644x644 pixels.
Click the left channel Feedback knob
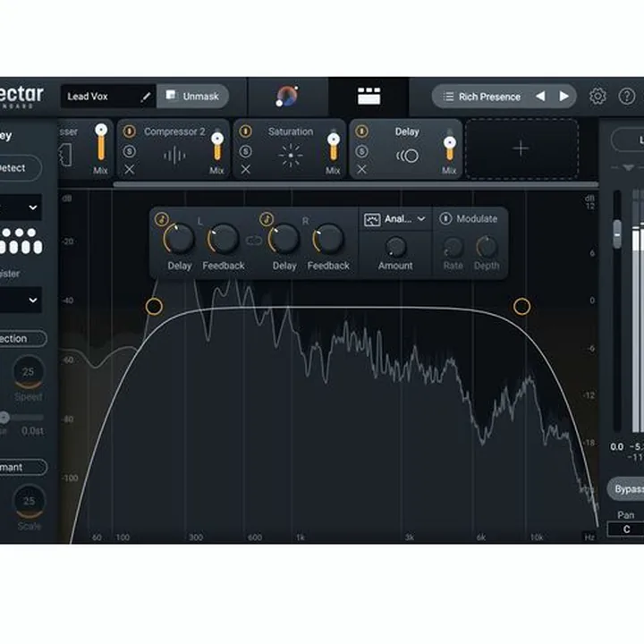point(223,239)
